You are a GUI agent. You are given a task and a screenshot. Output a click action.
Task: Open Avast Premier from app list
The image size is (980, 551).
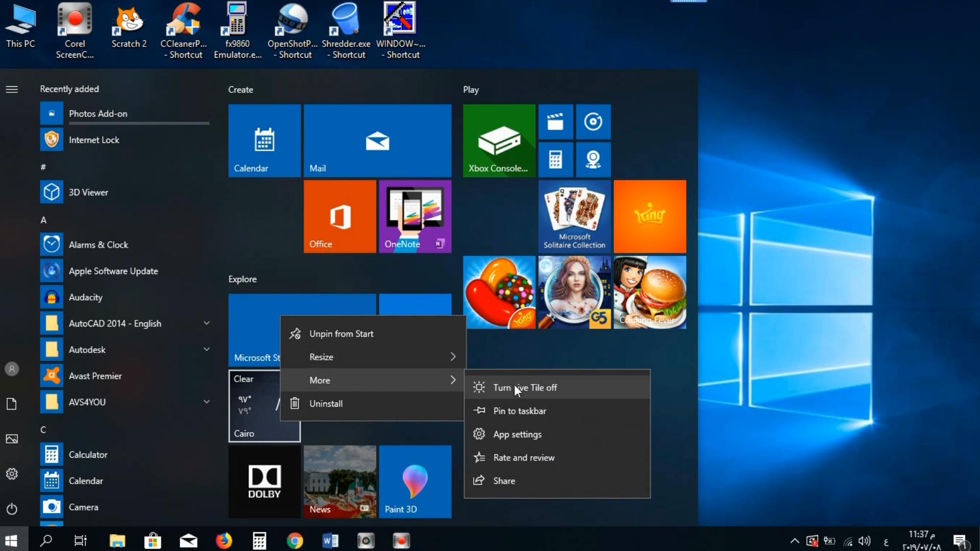(125, 376)
